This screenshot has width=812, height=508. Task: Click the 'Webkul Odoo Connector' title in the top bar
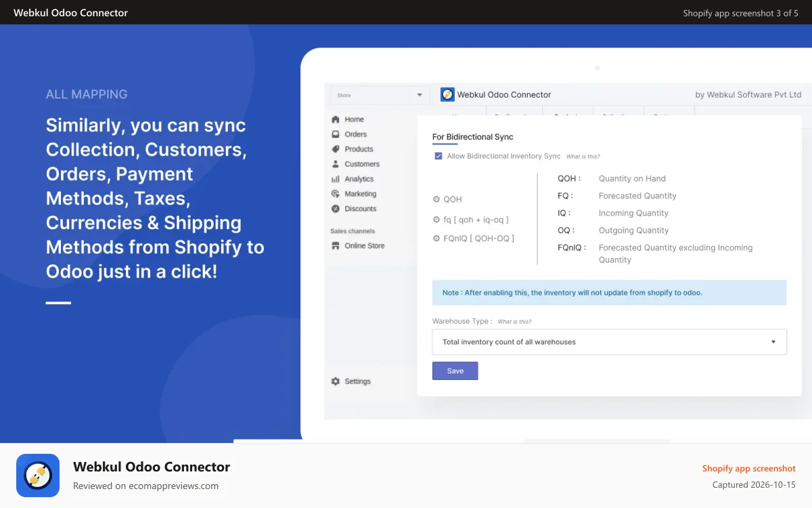coord(70,12)
